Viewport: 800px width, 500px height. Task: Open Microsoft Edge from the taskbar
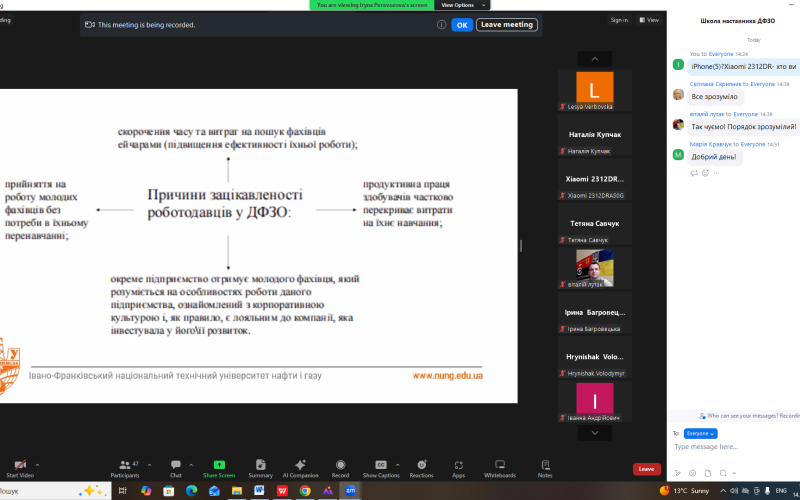click(x=191, y=491)
